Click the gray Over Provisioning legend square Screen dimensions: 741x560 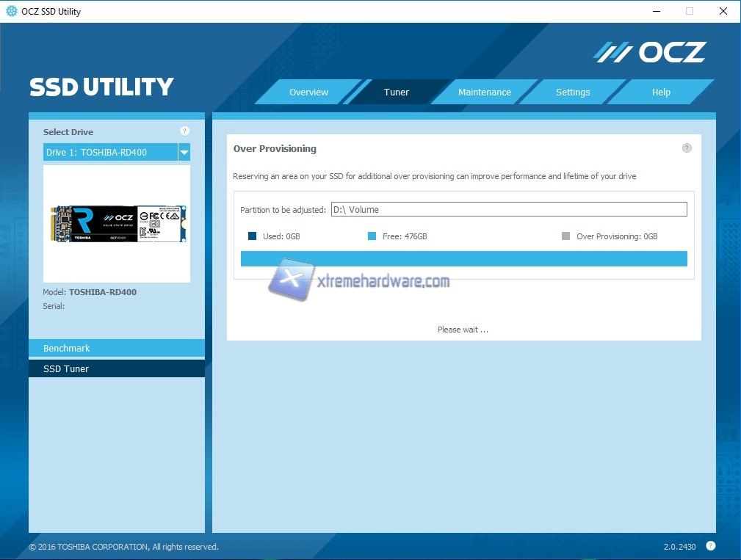point(565,236)
